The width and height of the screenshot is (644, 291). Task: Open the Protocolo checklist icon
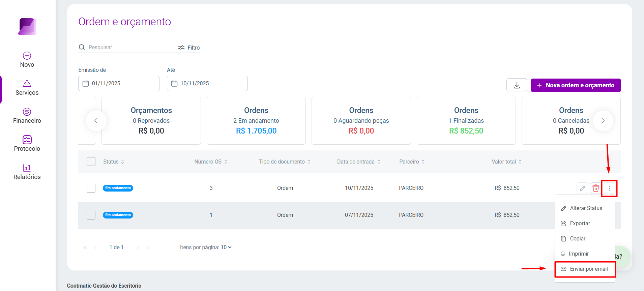(27, 140)
